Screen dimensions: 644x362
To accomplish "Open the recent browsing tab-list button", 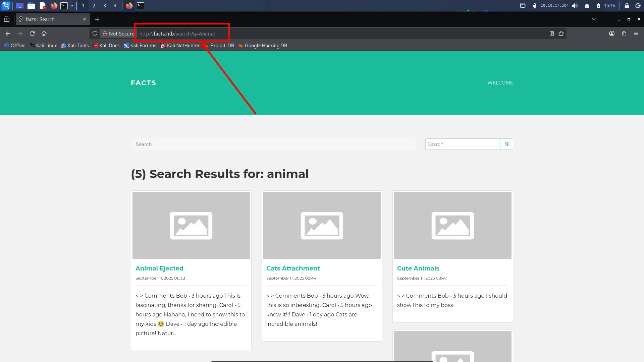I will pos(7,19).
